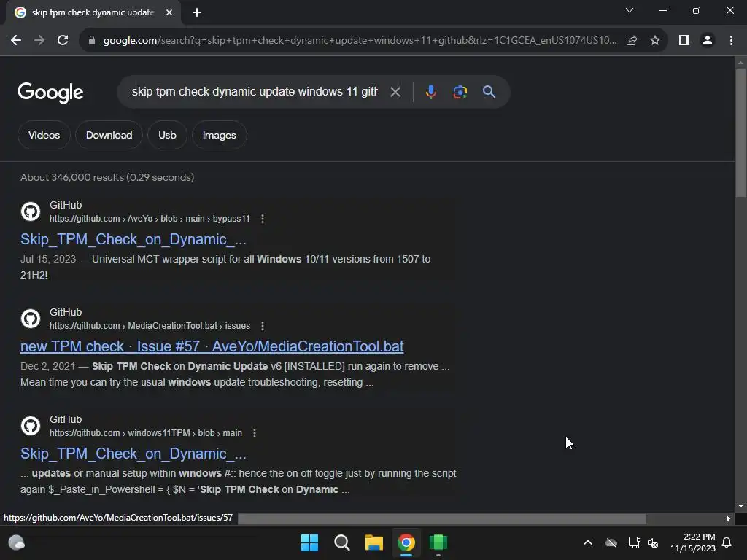747x560 pixels.
Task: Open Chrome side panel
Action: click(x=684, y=41)
